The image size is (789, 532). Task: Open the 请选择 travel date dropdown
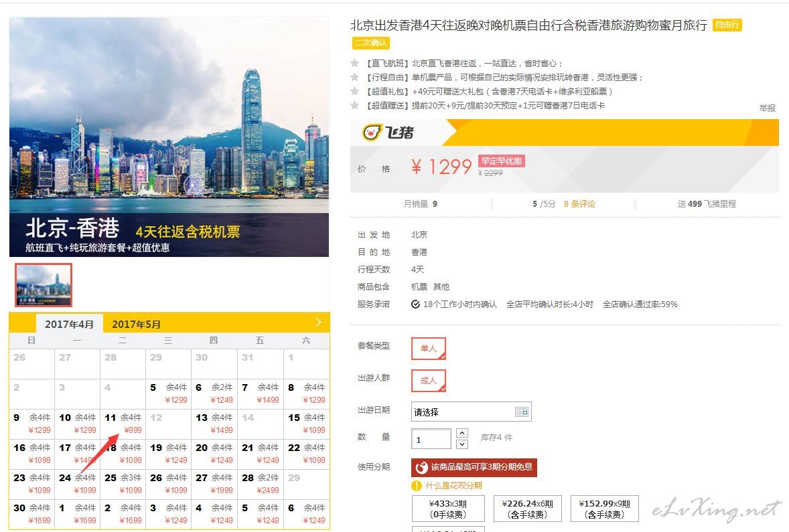coord(463,412)
